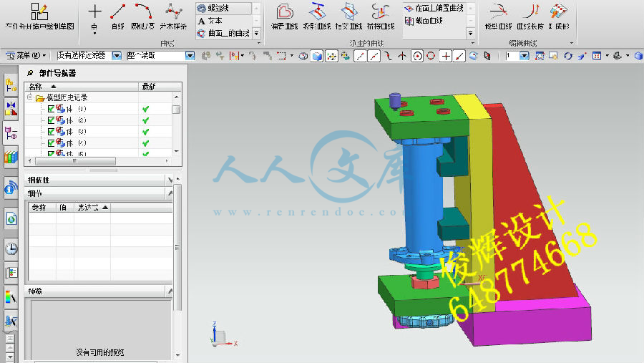Image resolution: width=644 pixels, height=363 pixels.
Task: Open the selection filter dropdown
Action: 117,56
